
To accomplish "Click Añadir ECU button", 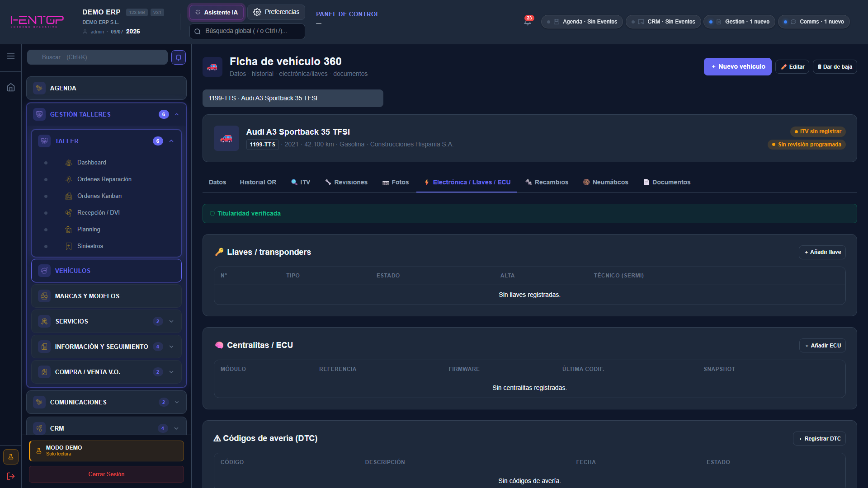I will click(822, 346).
